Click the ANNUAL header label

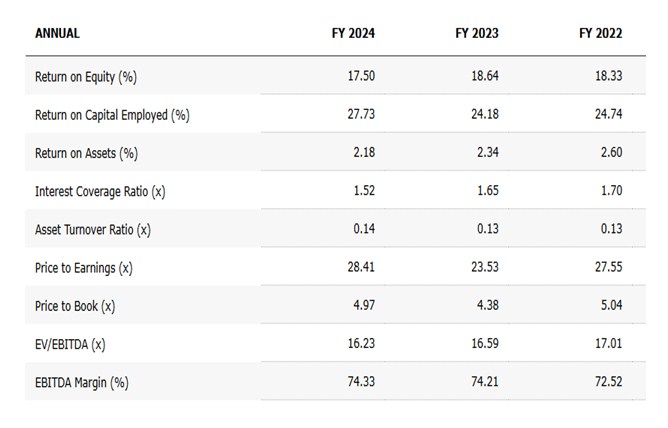click(x=57, y=33)
